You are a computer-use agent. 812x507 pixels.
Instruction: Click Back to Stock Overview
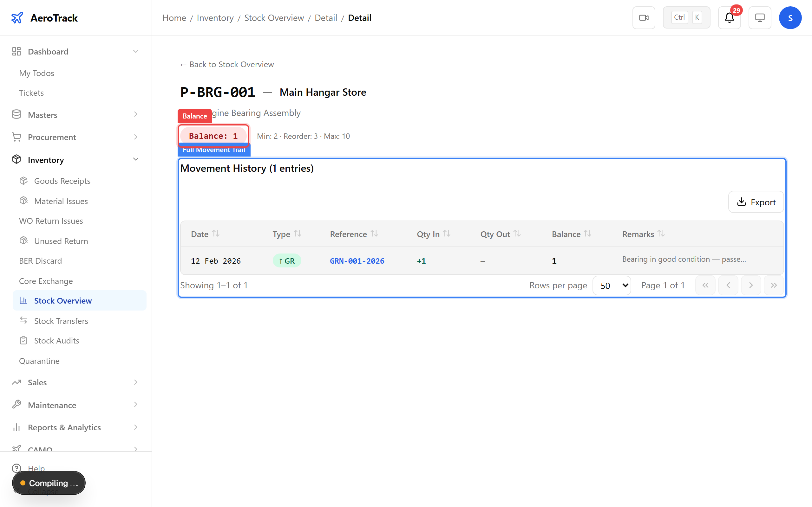tap(226, 64)
